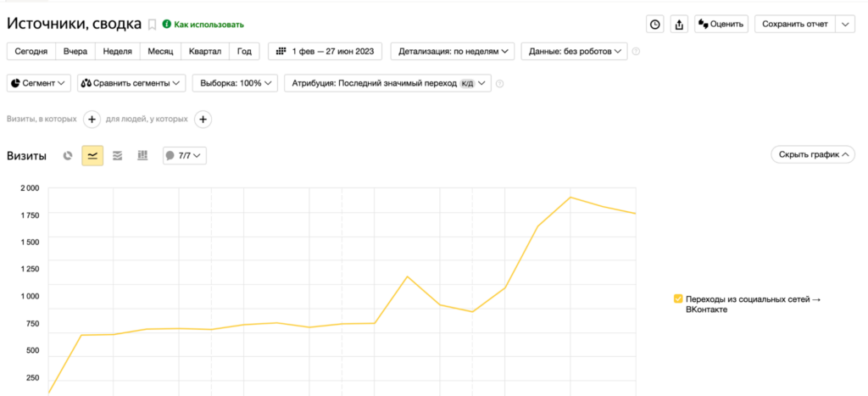Select the pie chart view icon
This screenshot has height=396, width=868.
tap(68, 155)
